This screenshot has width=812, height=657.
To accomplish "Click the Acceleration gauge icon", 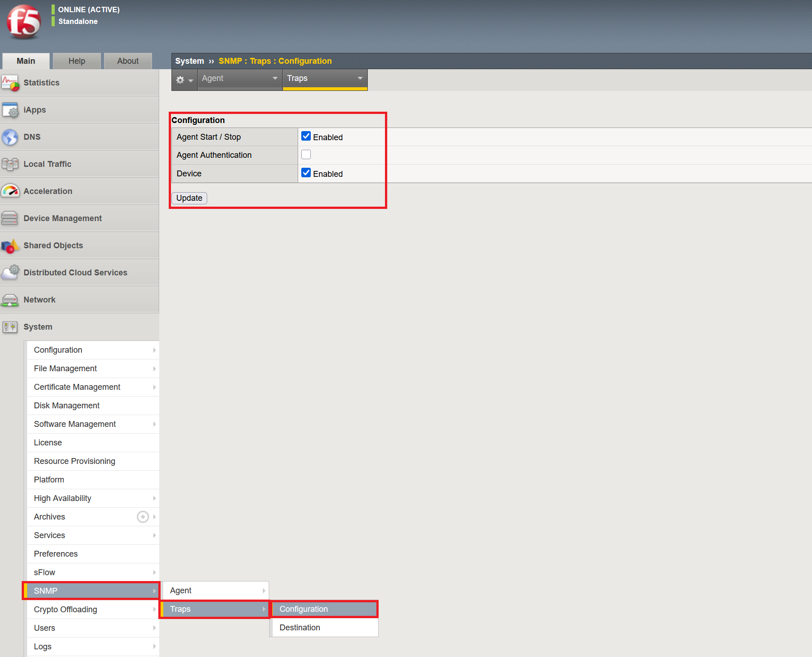I will coord(10,192).
